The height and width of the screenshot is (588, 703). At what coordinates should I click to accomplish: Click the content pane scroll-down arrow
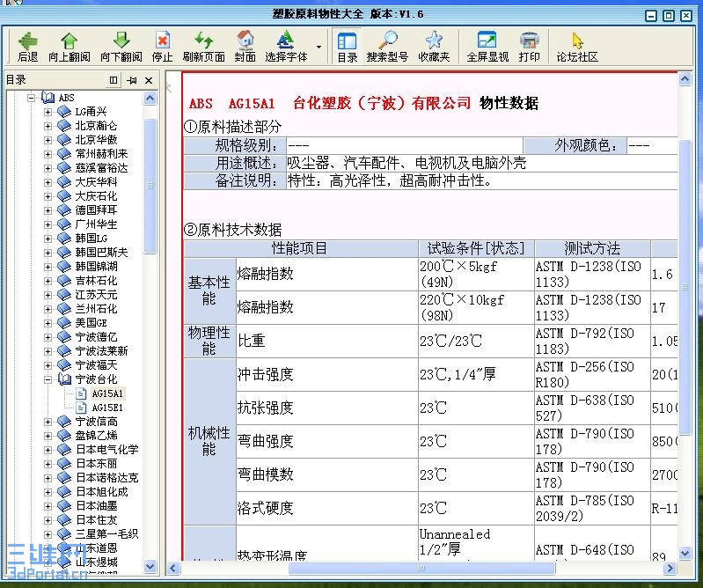click(685, 553)
